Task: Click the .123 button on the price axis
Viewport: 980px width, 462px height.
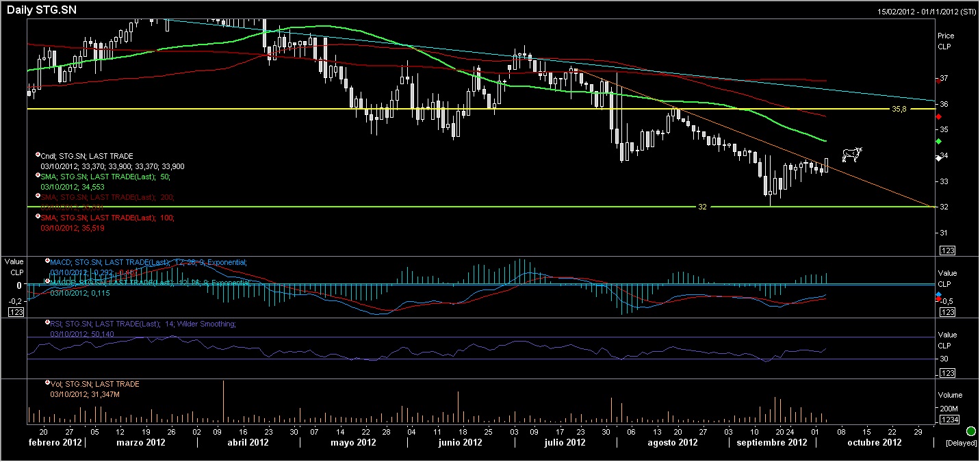Action: pos(948,251)
